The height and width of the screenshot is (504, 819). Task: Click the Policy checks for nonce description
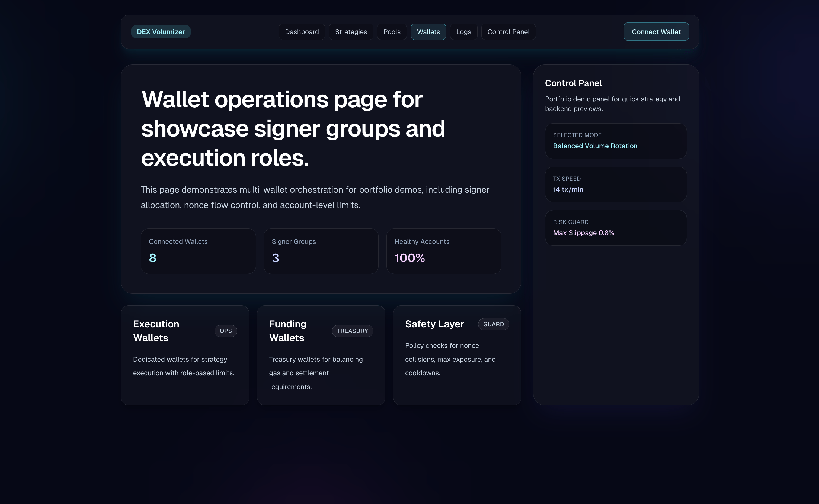click(450, 359)
